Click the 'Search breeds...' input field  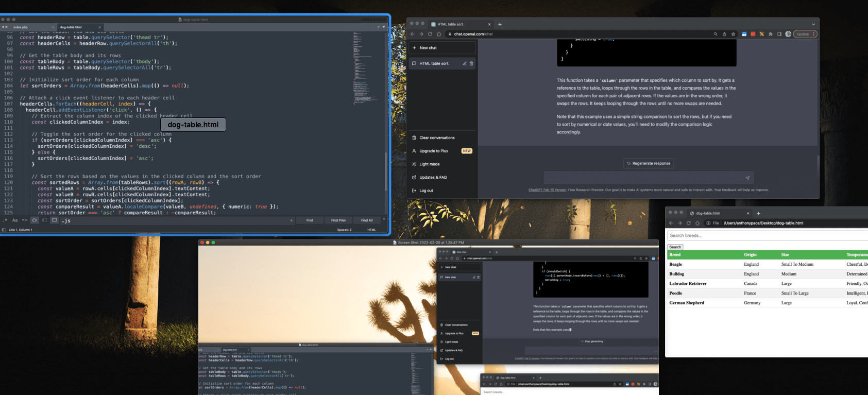point(768,235)
